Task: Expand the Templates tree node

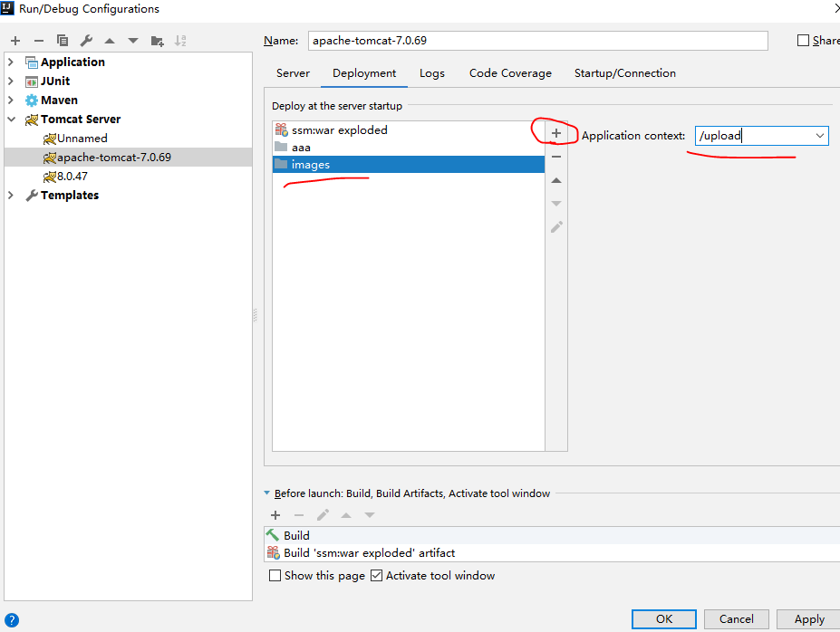Action: pyautogui.click(x=11, y=196)
